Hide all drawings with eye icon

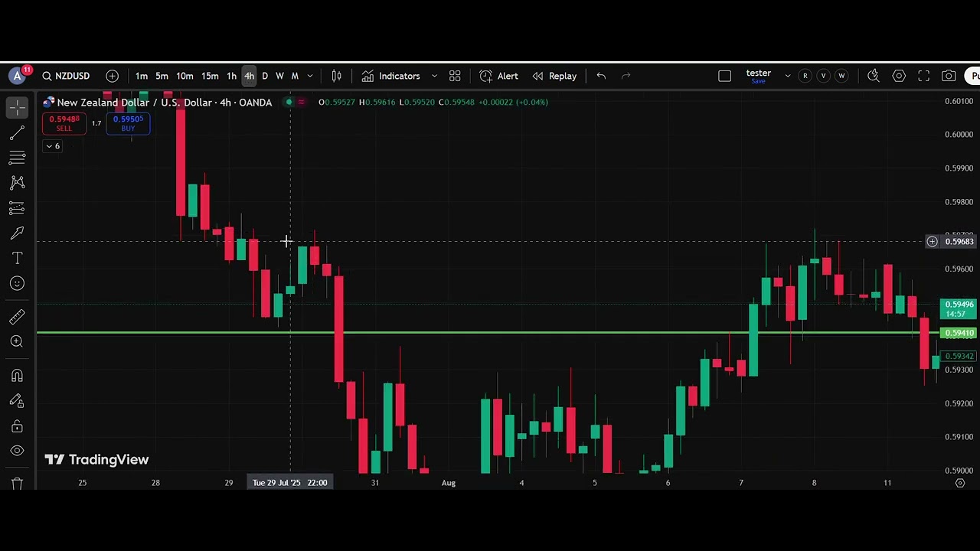click(x=17, y=451)
